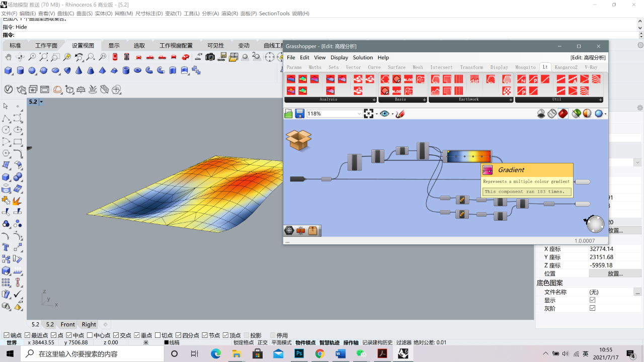Click the Gradient colour bar component
The width and height of the screenshot is (644, 362).
pyautogui.click(x=469, y=156)
